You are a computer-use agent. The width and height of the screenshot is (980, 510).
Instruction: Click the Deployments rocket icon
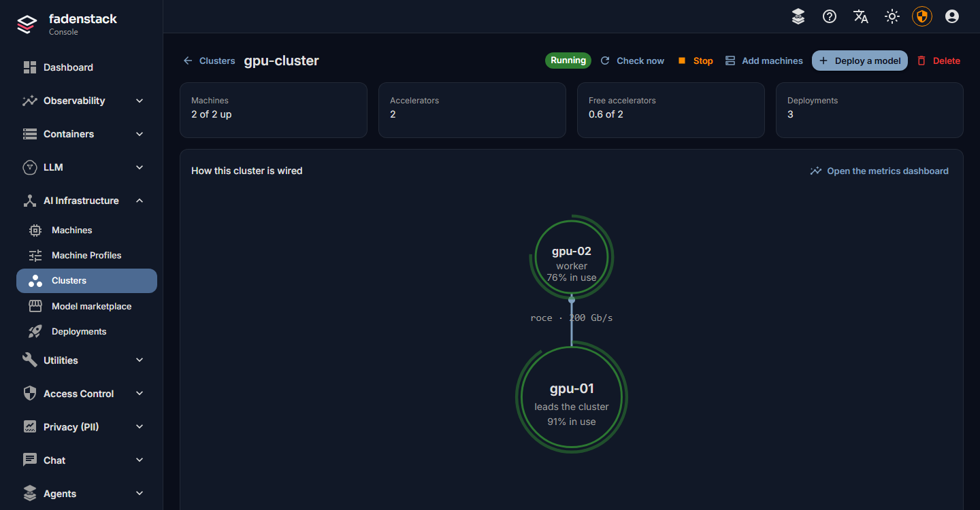pos(35,332)
